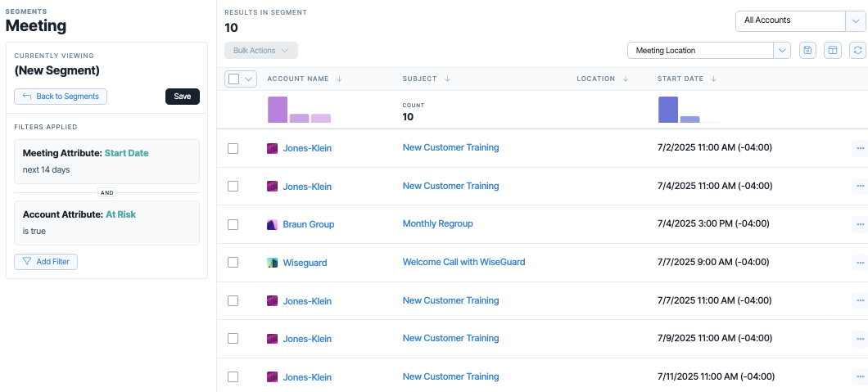868x392 pixels.
Task: Sort by the Subject column header
Action: point(419,79)
